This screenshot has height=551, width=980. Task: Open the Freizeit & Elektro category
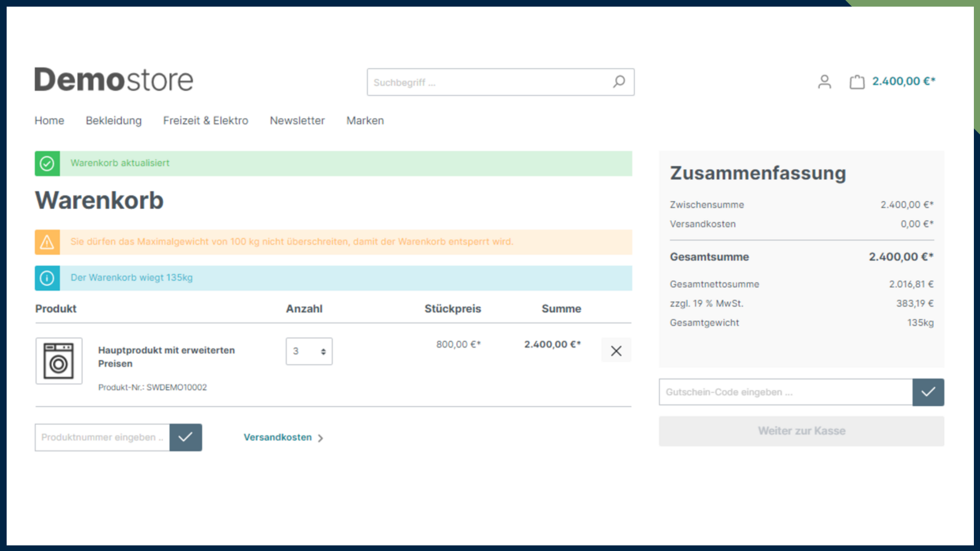click(x=206, y=120)
